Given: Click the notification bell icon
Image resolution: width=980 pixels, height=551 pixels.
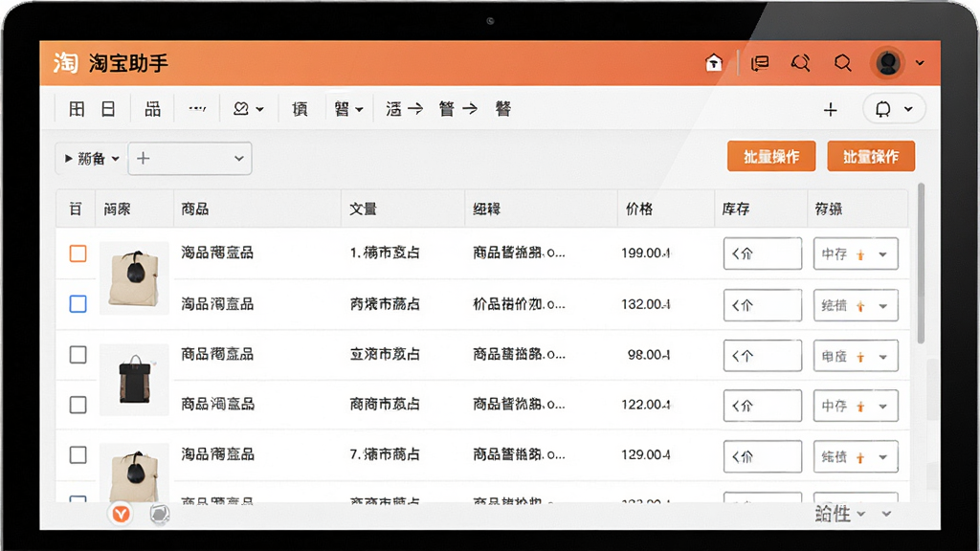Looking at the screenshot, I should coord(882,109).
